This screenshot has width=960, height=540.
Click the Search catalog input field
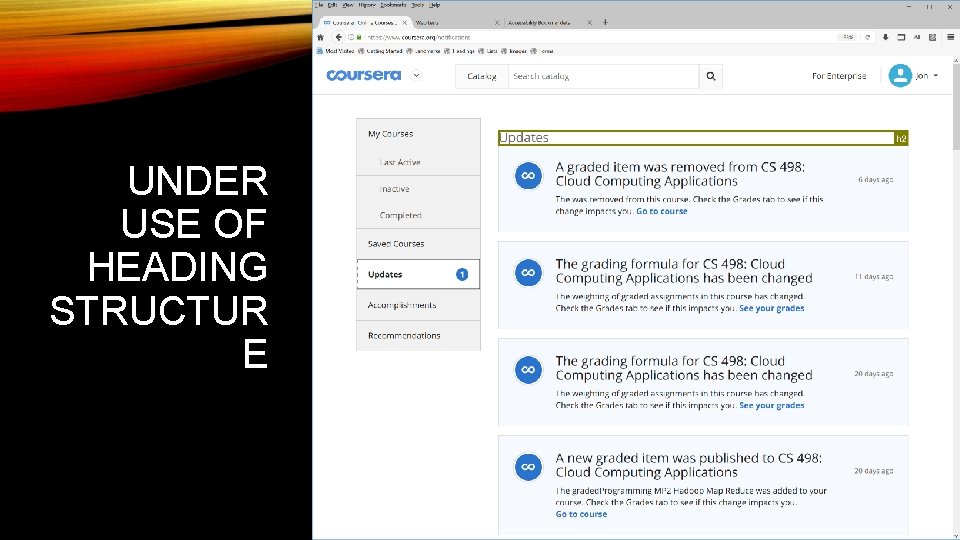[603, 76]
